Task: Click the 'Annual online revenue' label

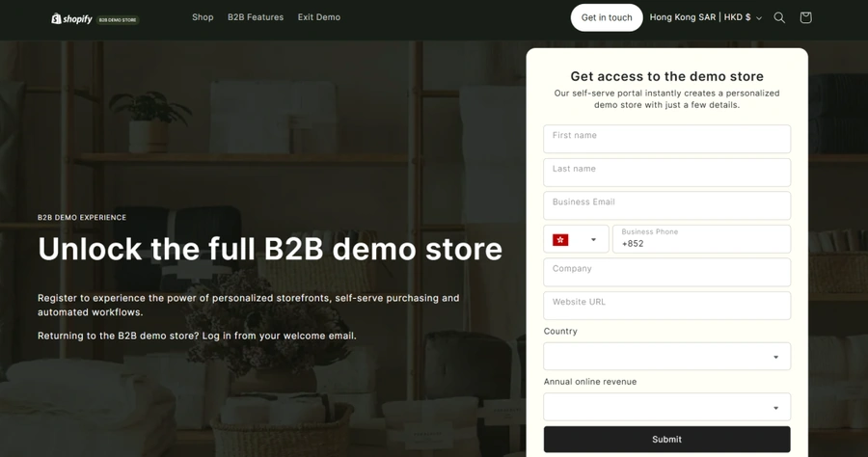Action: pos(590,382)
